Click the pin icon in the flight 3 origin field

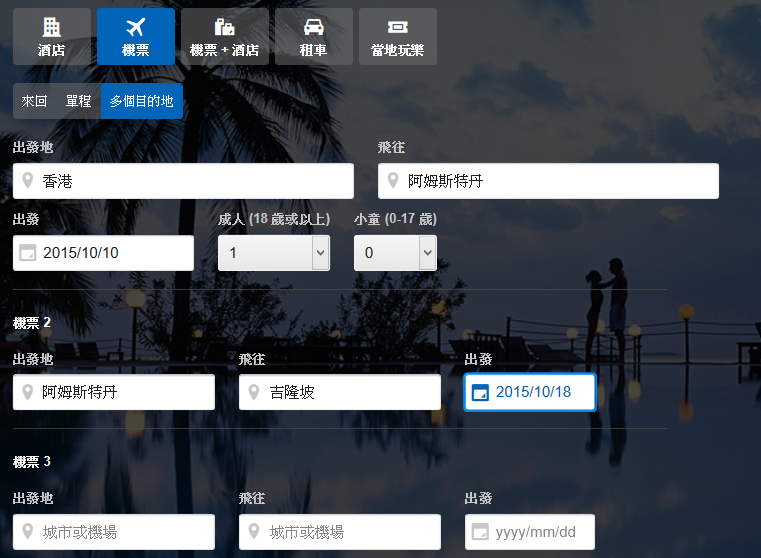(28, 531)
